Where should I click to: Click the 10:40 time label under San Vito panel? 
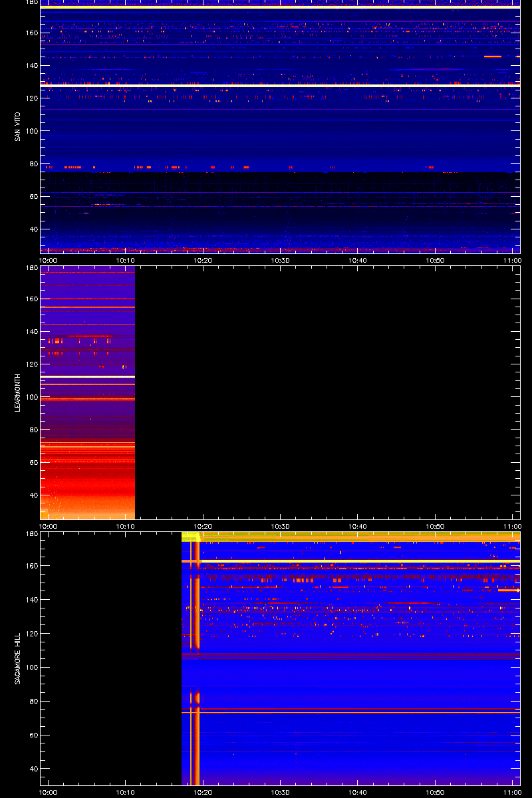tap(358, 261)
